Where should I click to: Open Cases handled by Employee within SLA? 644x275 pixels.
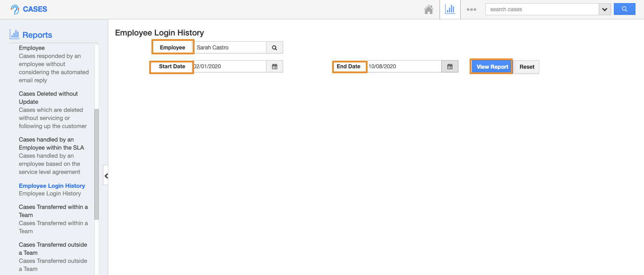click(x=51, y=143)
